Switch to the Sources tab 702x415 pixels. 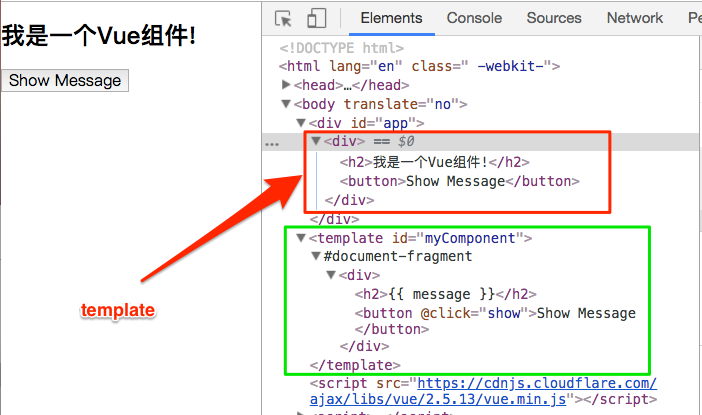pos(554,18)
